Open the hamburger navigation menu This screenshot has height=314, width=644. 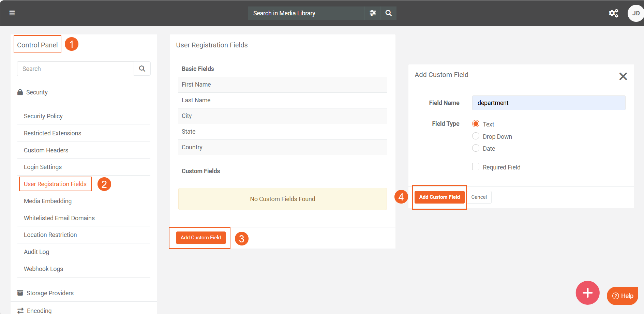(12, 13)
